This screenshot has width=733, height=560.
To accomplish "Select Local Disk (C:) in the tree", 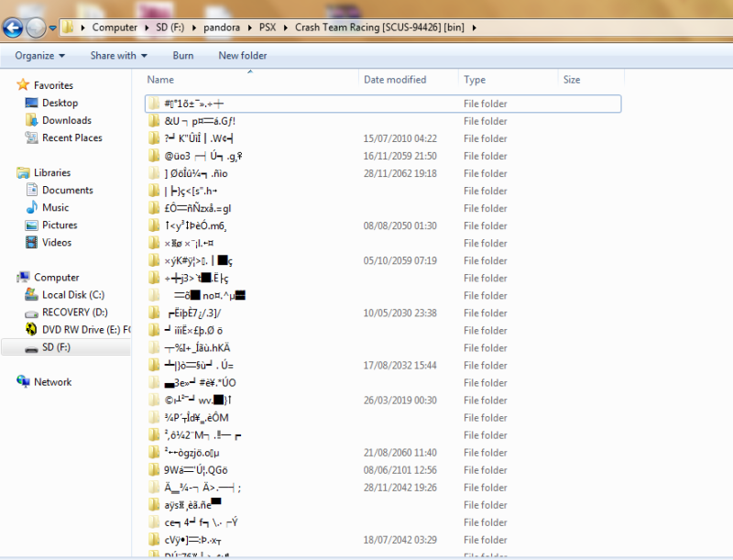I will coord(73,294).
